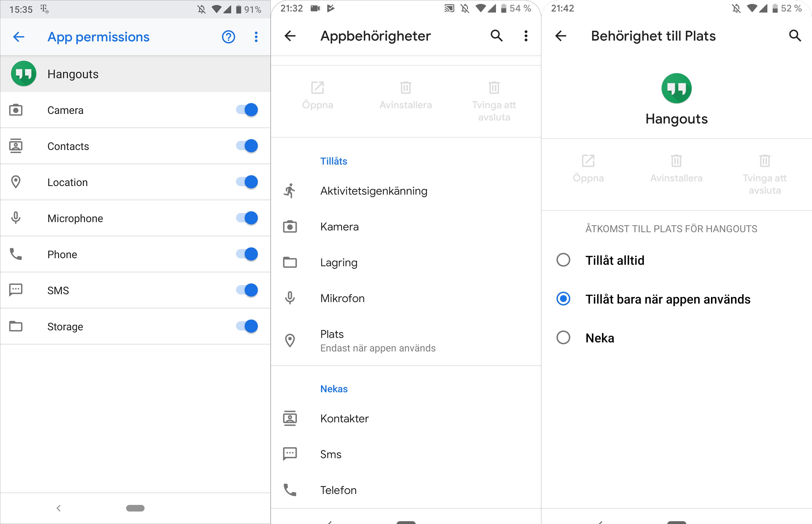Tap Öppna button in Appbehörigheter screen
Viewport: 812px width, 524px height.
[317, 95]
